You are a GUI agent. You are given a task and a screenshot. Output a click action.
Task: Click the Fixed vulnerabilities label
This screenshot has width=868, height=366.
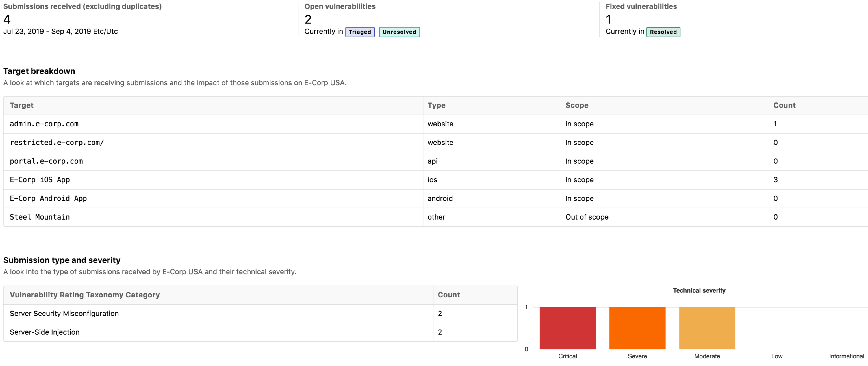point(641,7)
